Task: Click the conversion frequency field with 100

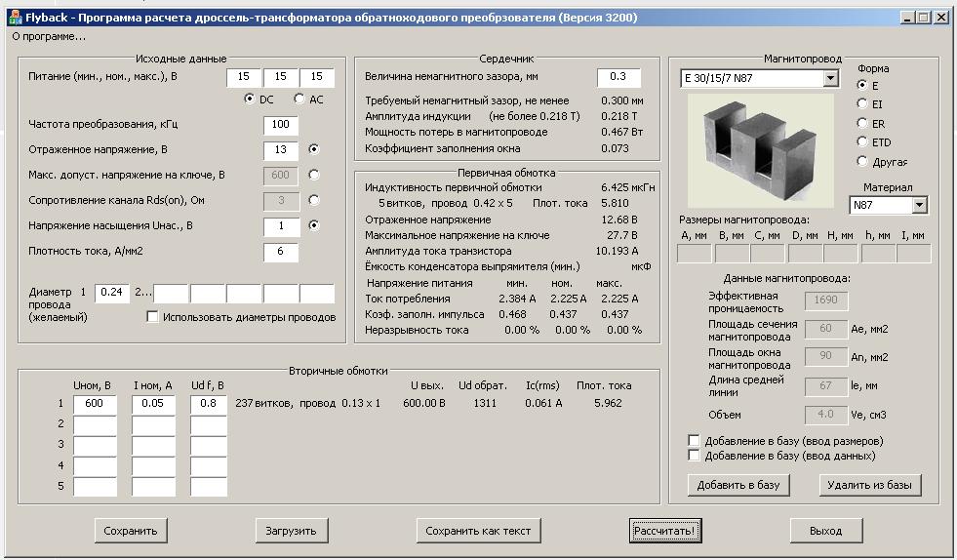Action: coord(281,125)
